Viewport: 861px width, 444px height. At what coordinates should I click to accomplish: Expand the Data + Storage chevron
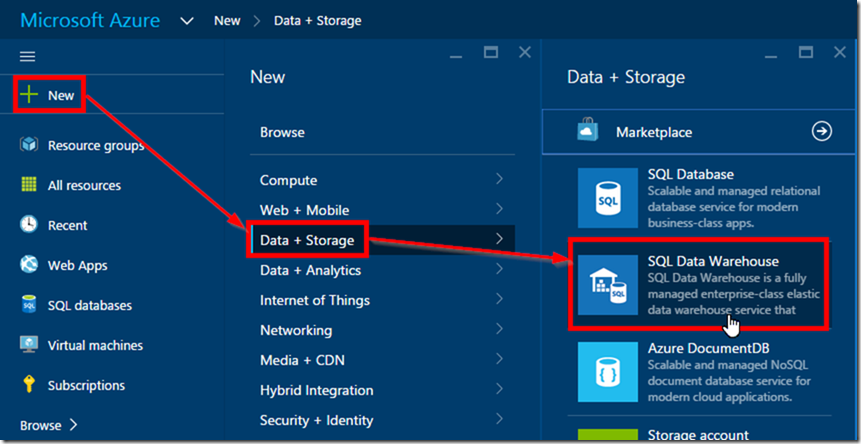point(499,239)
